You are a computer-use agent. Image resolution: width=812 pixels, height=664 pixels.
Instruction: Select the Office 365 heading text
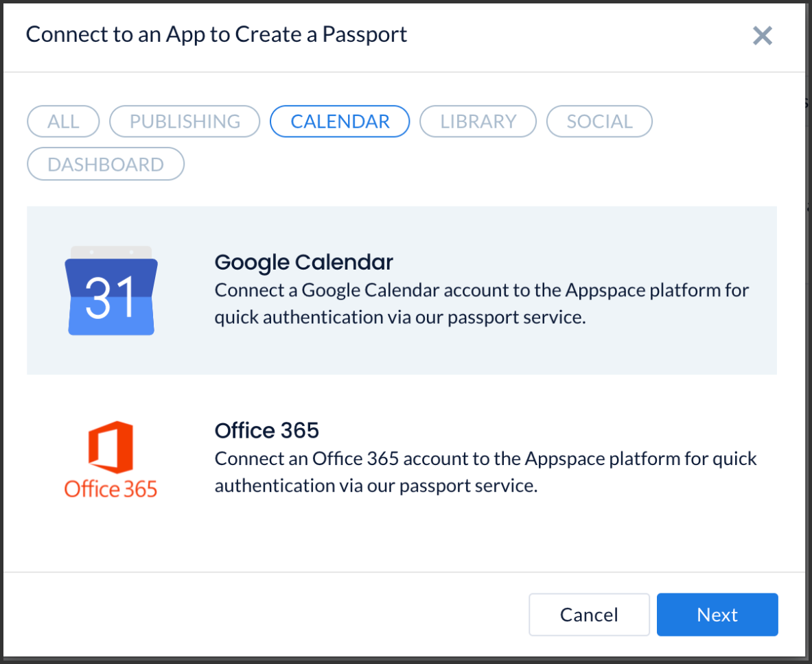pos(267,431)
